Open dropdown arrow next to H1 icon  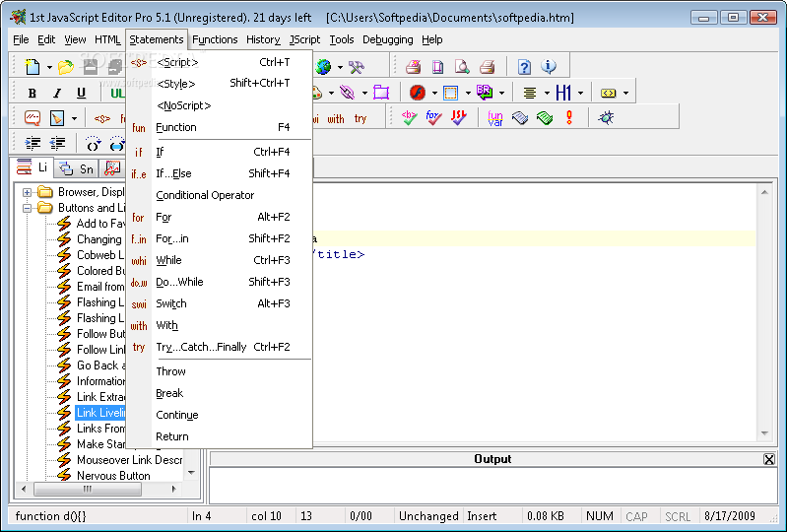(580, 94)
